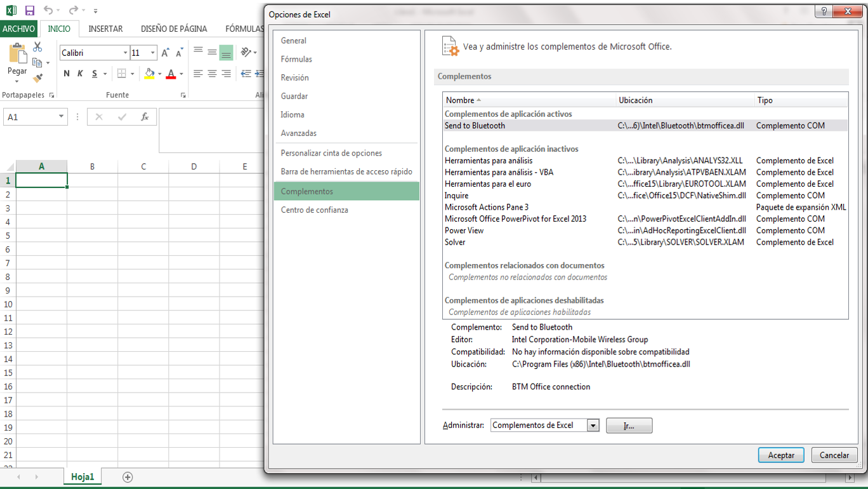
Task: Open the Centro de confianza category
Action: click(x=314, y=210)
